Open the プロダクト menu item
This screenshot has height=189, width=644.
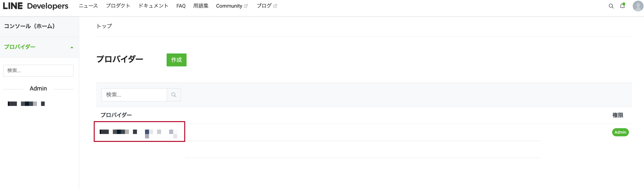point(118,6)
